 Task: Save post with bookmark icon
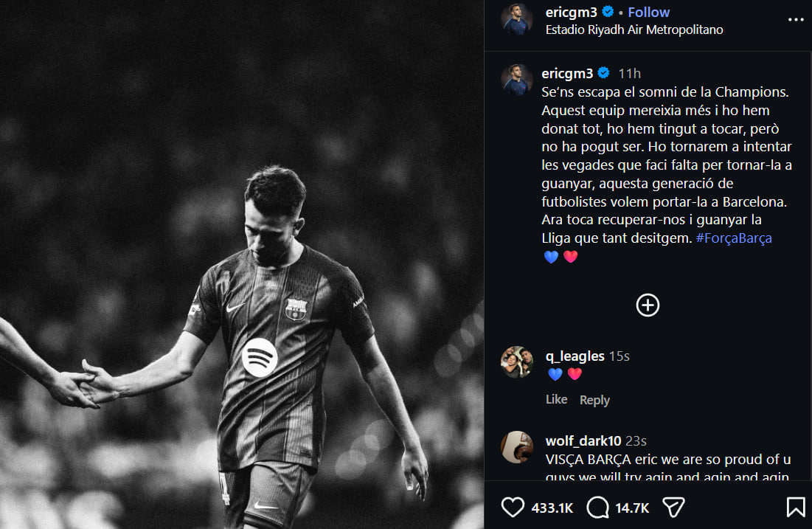[795, 508]
